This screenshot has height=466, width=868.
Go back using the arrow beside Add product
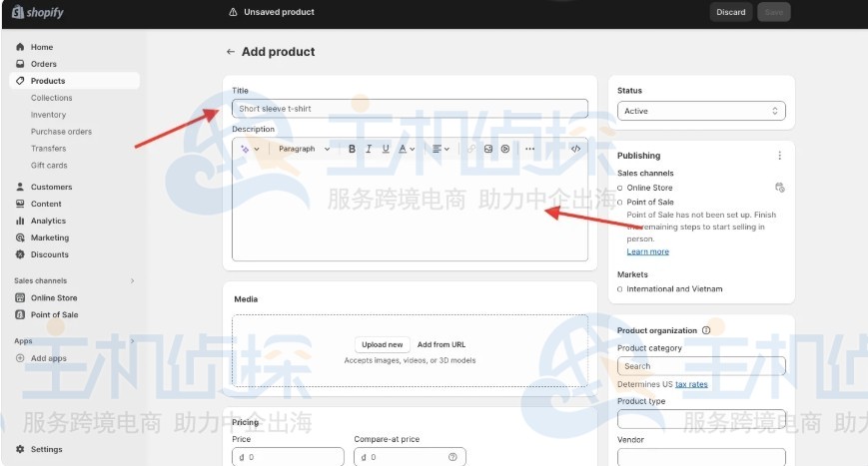point(231,52)
